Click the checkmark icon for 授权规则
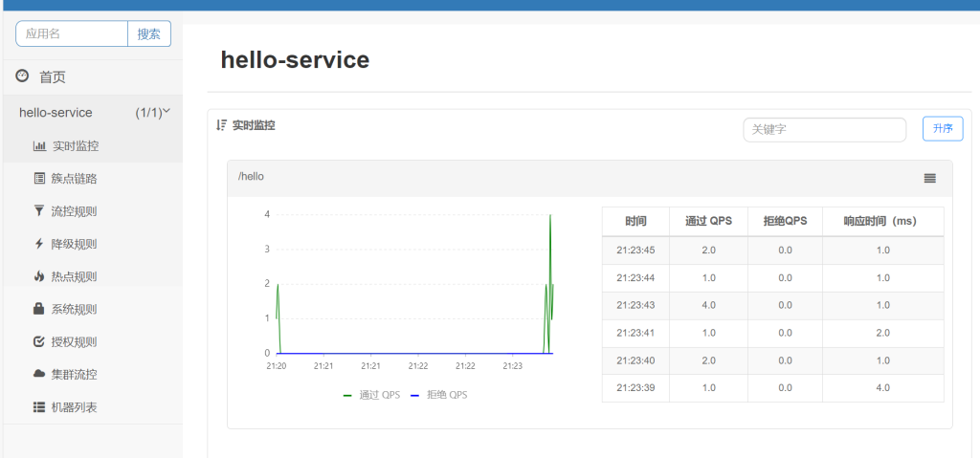This screenshot has height=458, width=980. tap(39, 341)
